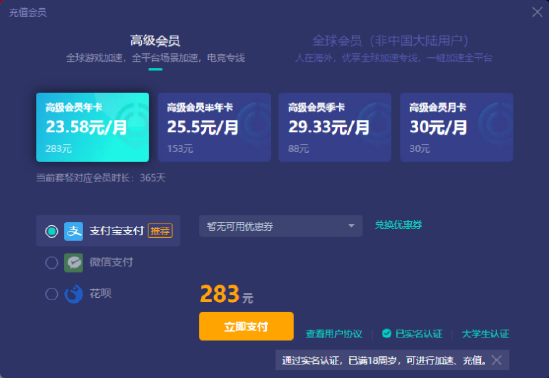This screenshot has height=378, width=550.
Task: Click the Huabei blue logo icon
Action: pos(73,294)
